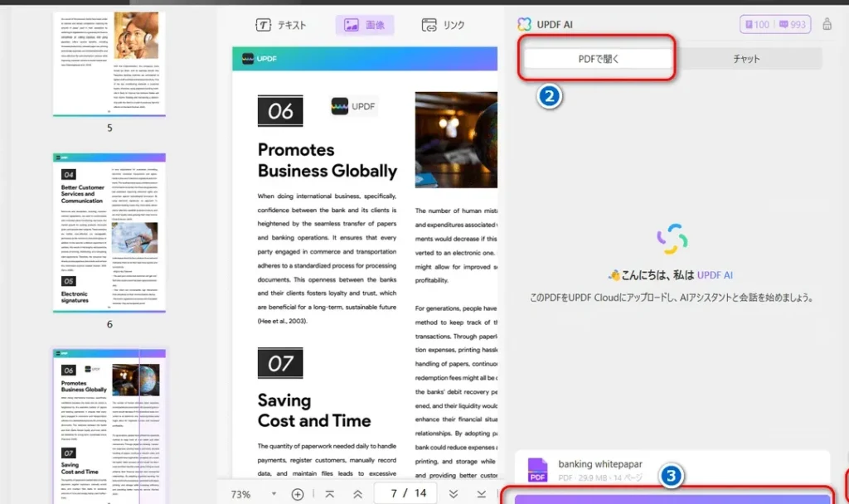The image size is (849, 504).
Task: Jump to the last page arrow
Action: click(x=482, y=494)
